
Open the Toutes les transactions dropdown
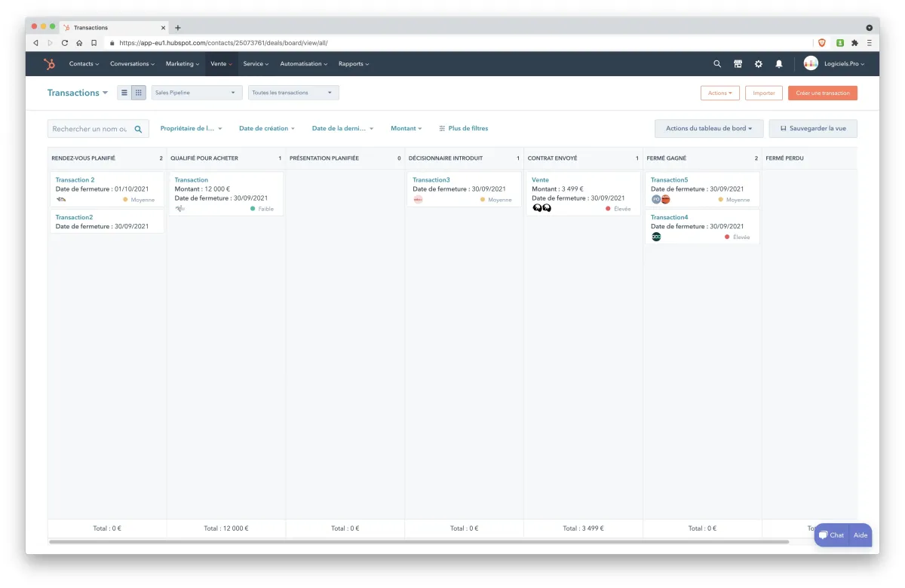point(293,93)
